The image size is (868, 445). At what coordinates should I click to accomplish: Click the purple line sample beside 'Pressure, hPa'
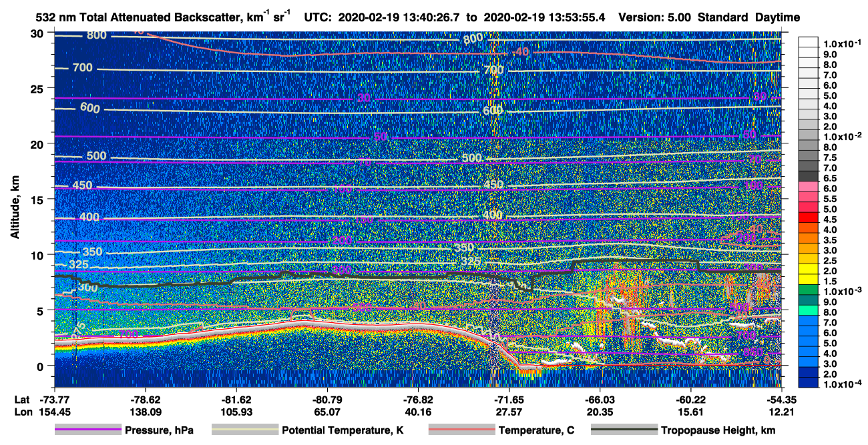[x=87, y=430]
